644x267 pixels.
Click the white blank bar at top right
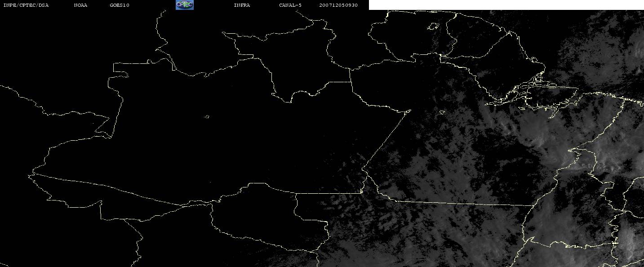point(506,5)
